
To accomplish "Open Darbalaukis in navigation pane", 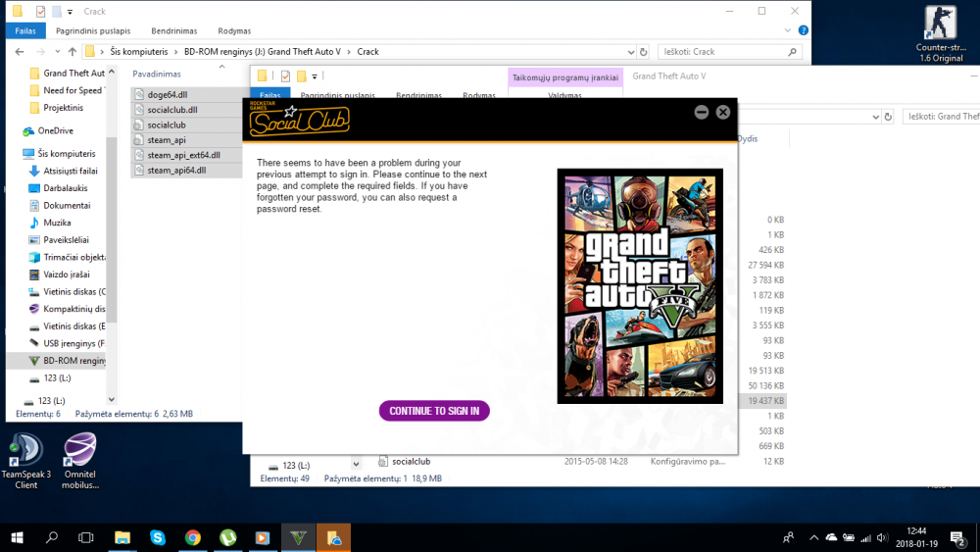I will pyautogui.click(x=65, y=188).
